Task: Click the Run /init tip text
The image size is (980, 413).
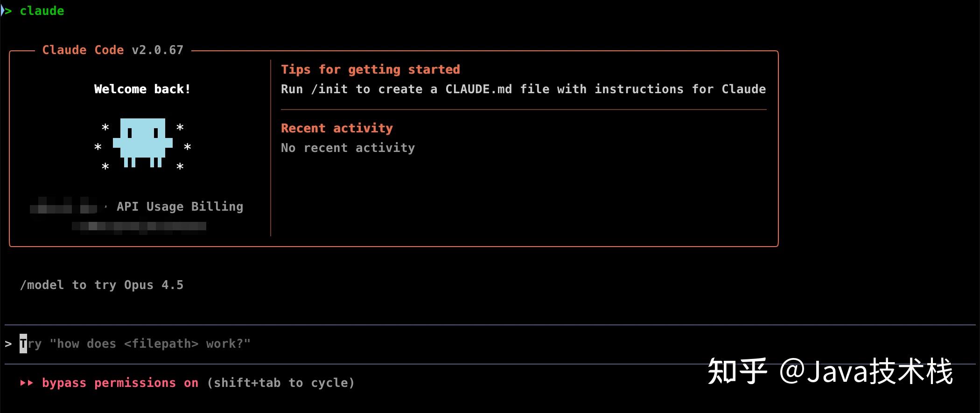Action: (x=523, y=89)
